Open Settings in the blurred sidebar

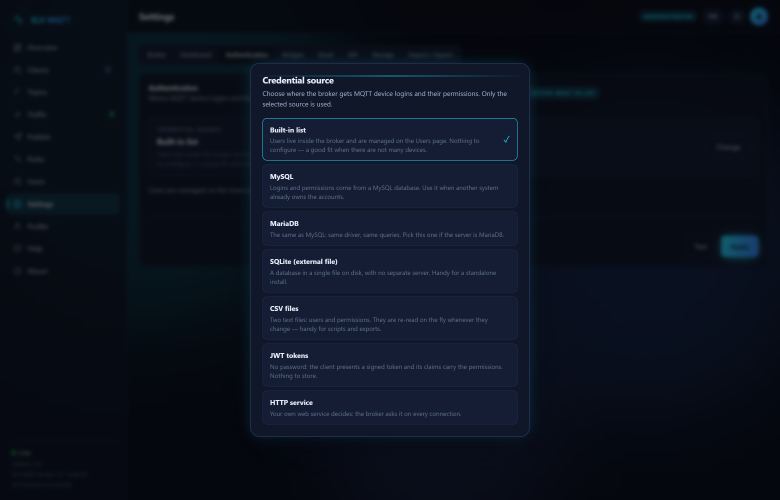coord(63,204)
